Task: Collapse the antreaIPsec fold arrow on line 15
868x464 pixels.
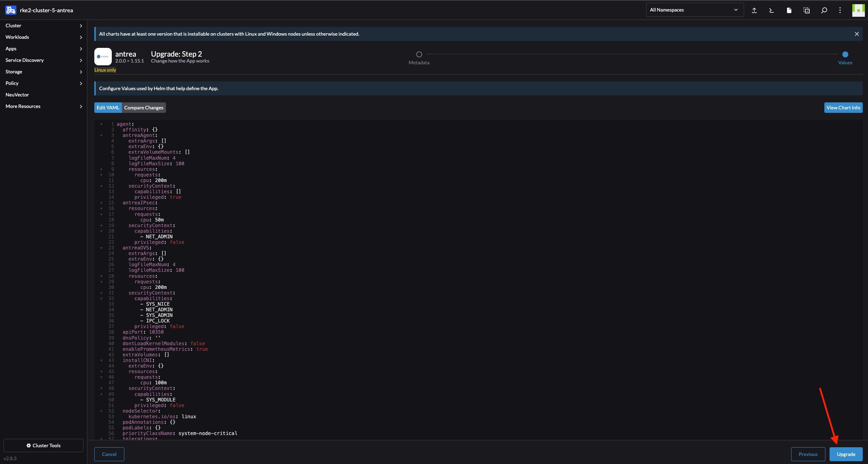Action: (101, 203)
